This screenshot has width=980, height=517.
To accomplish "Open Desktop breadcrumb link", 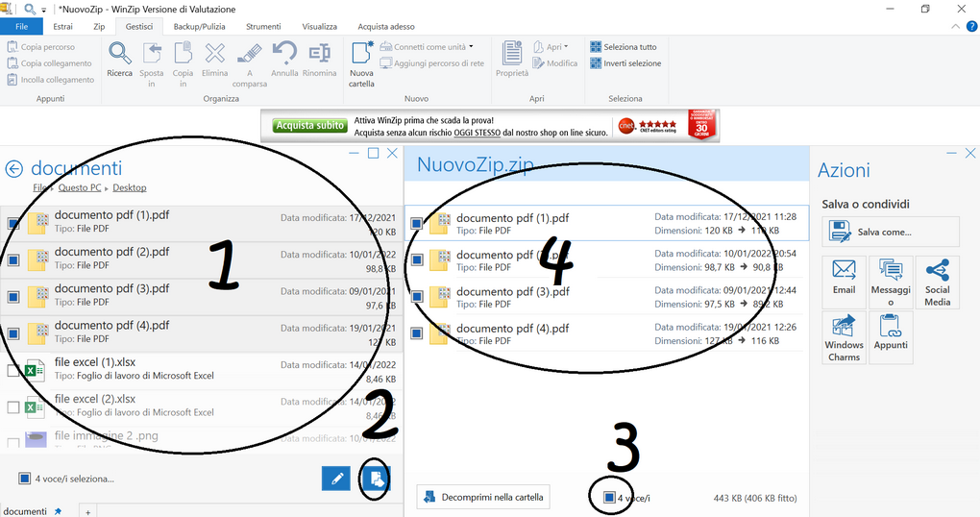I will [130, 187].
